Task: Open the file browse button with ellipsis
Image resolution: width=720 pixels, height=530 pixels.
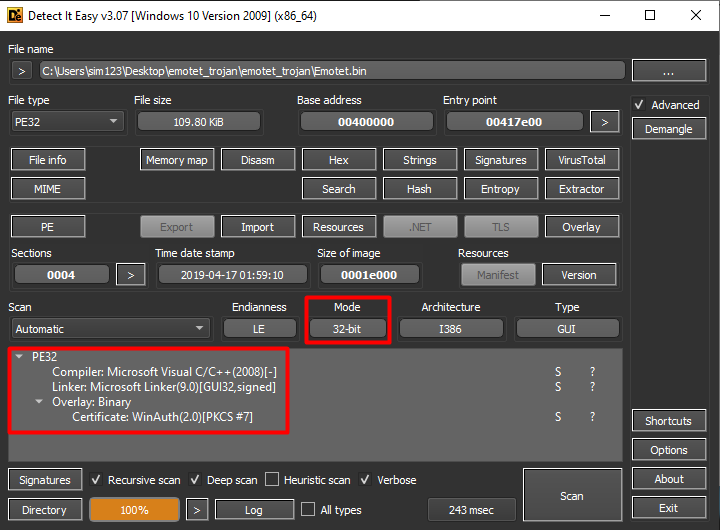Action: 669,71
